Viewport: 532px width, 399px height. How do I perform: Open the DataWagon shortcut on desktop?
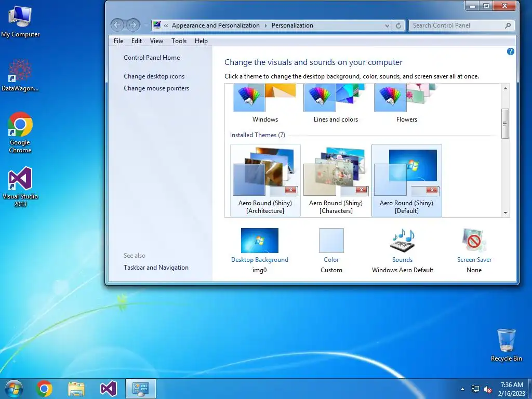point(20,75)
